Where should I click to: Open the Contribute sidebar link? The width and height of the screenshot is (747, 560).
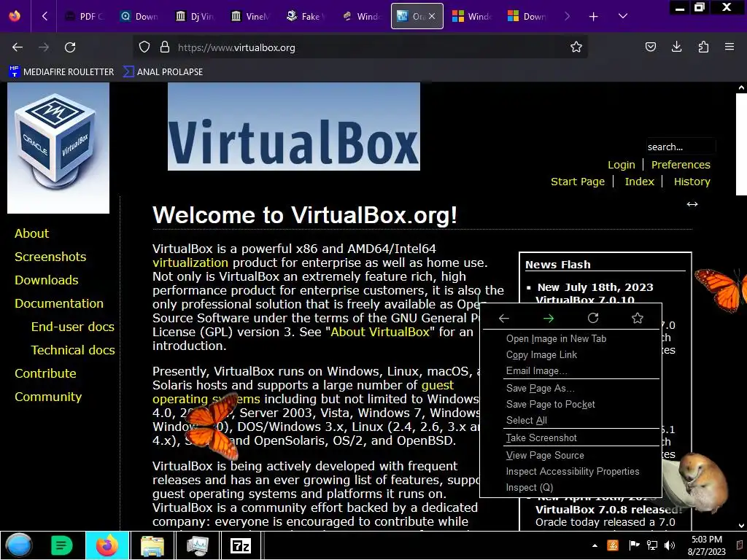(x=45, y=373)
